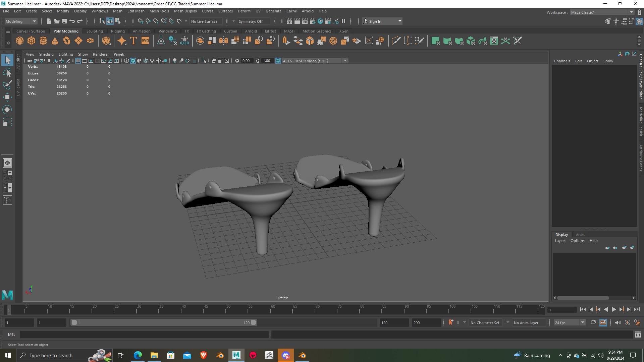Create a polygon cone from the shelf
The width and height of the screenshot is (644, 362).
pyautogui.click(x=55, y=41)
